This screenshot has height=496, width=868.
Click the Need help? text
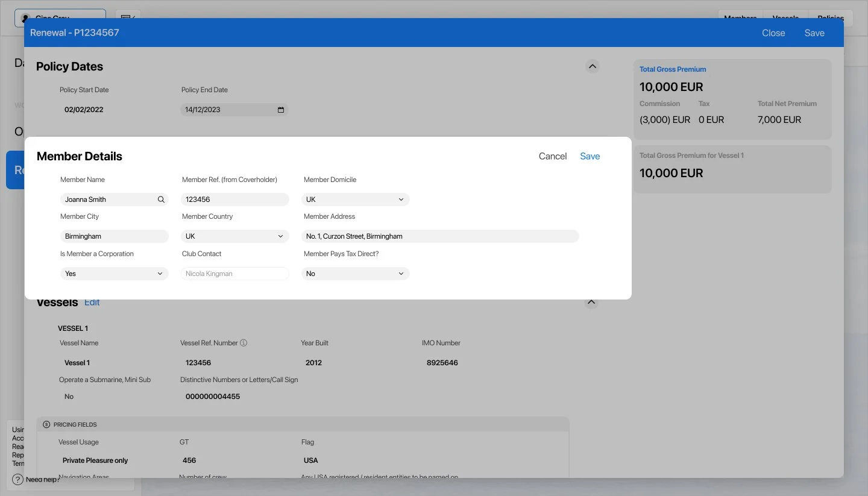[43, 480]
